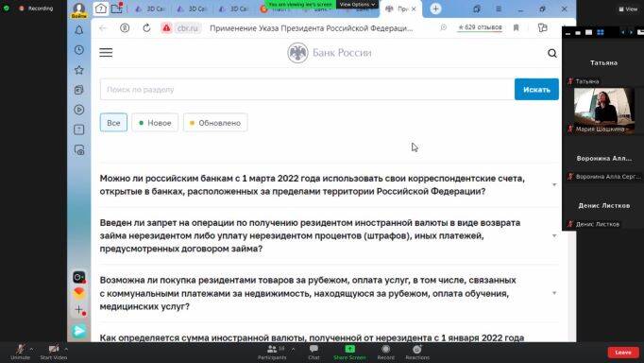This screenshot has height=363, width=644.
Task: Open Zoom Chat panel
Action: (314, 352)
